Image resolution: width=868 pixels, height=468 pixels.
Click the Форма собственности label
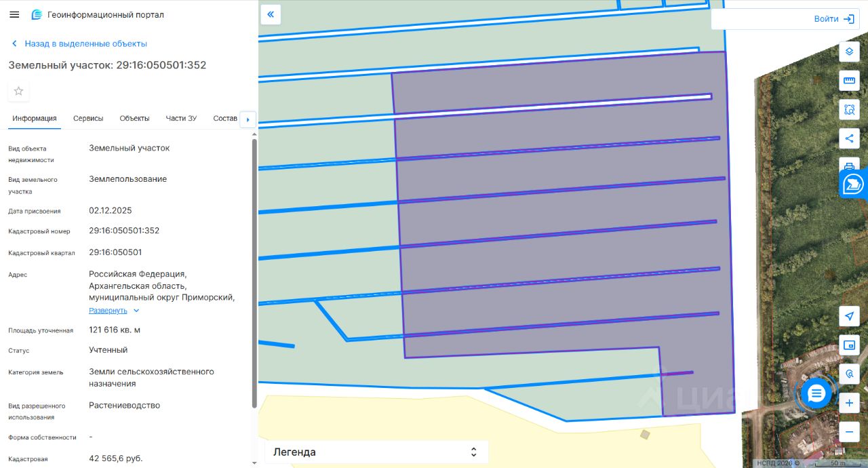42,437
